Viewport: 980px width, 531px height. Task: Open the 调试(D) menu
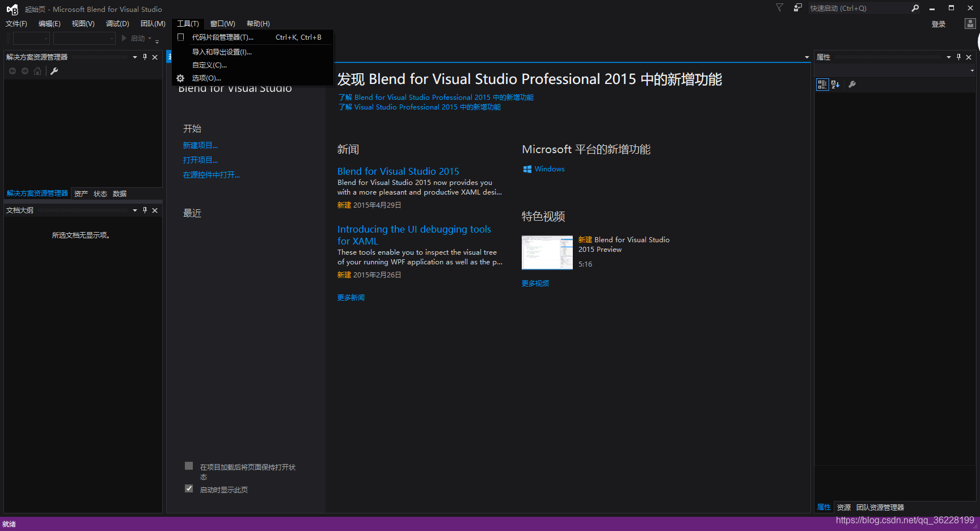click(x=117, y=24)
